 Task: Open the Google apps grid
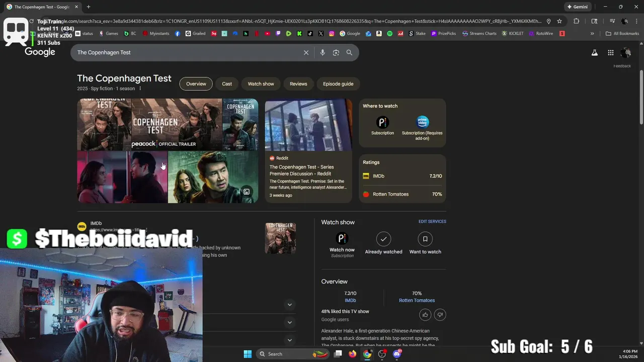coord(610,53)
